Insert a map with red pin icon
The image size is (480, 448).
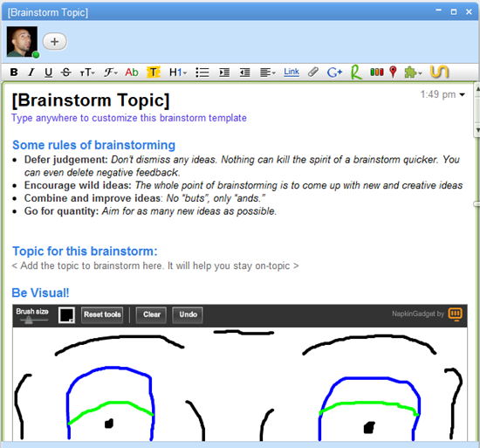[393, 72]
